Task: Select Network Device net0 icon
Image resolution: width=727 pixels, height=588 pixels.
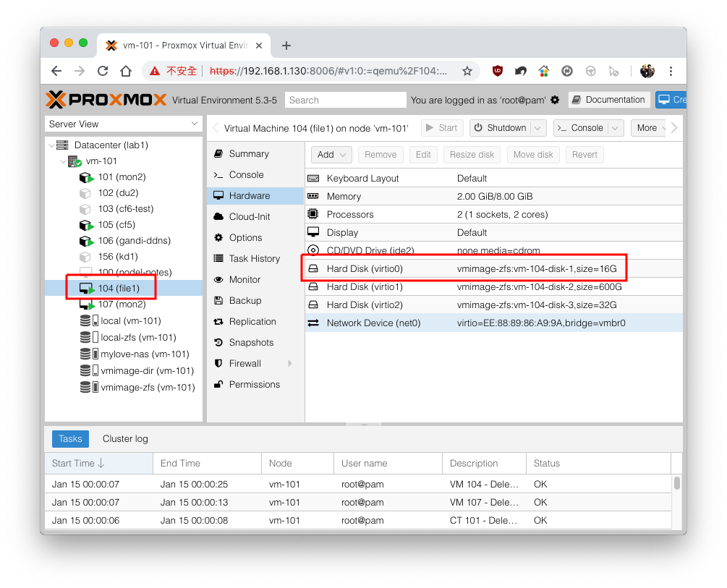Action: click(313, 323)
